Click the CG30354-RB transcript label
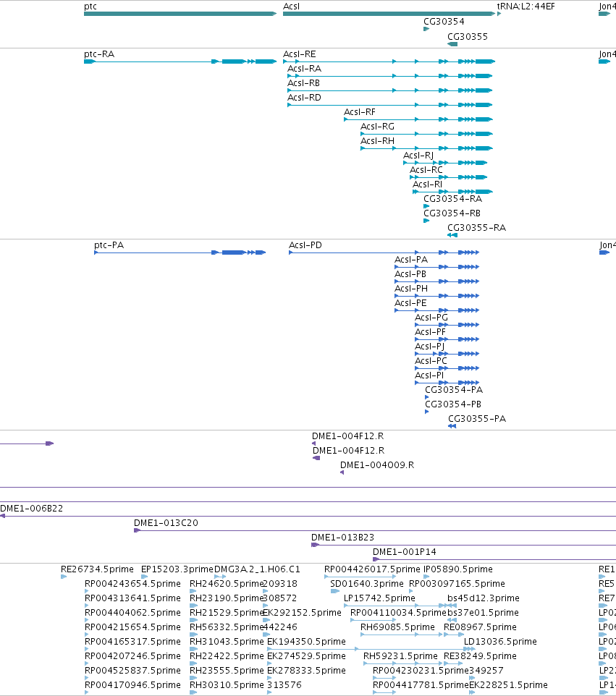Screen dimensions: 616x696 pyautogui.click(x=452, y=213)
